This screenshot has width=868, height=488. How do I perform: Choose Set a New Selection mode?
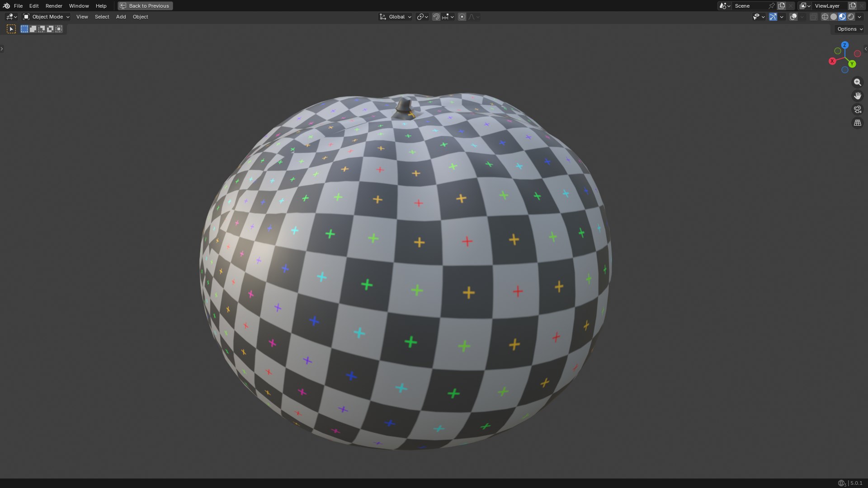[x=24, y=29]
